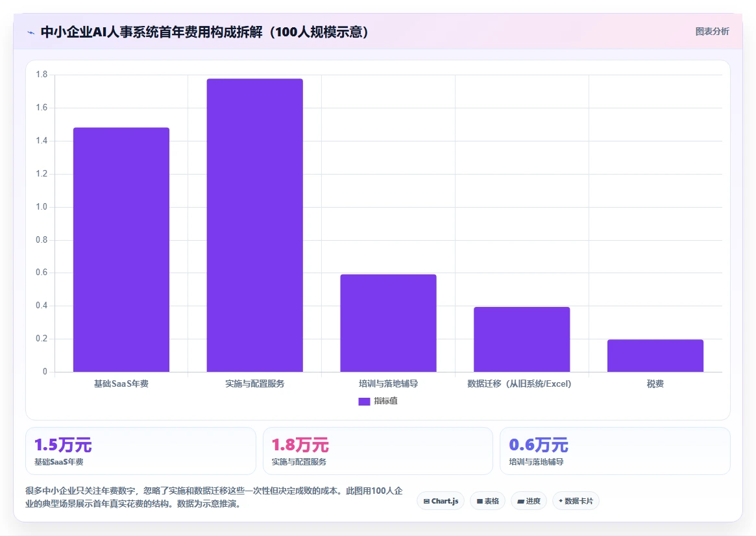Click the 数据卡片 tag pill
The width and height of the screenshot is (756, 536).
coord(576,501)
